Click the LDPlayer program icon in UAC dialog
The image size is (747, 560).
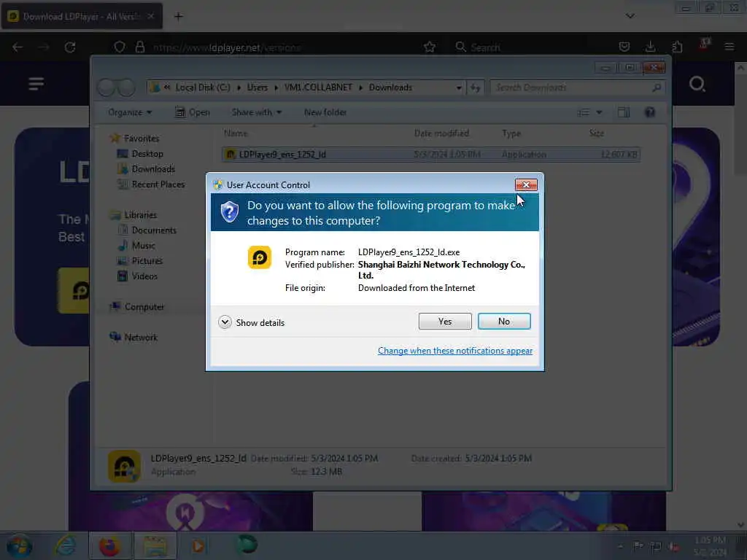pos(260,257)
